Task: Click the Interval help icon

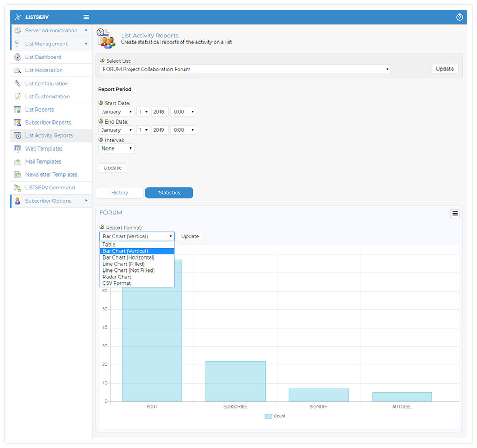Action: point(101,140)
